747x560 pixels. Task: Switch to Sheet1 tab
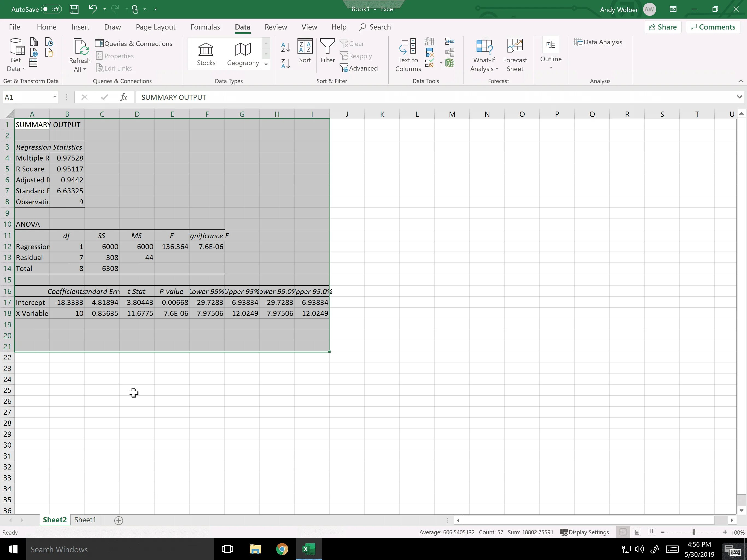(85, 520)
